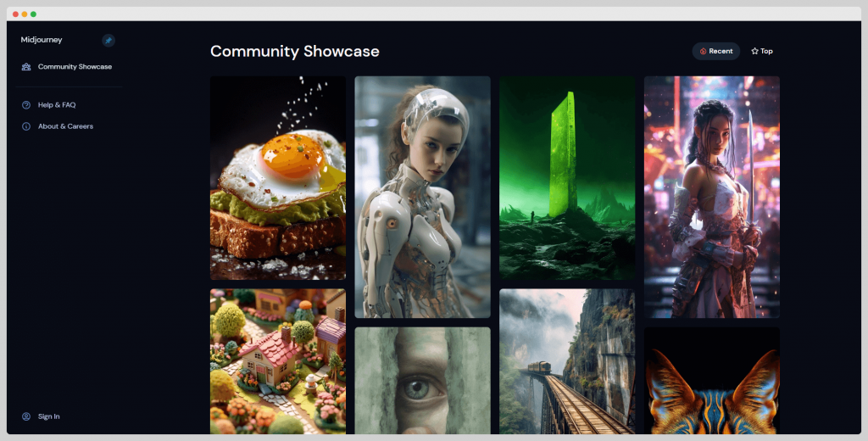Viewport: 868px width, 441px height.
Task: Click the Midjourney logo text
Action: pos(42,40)
